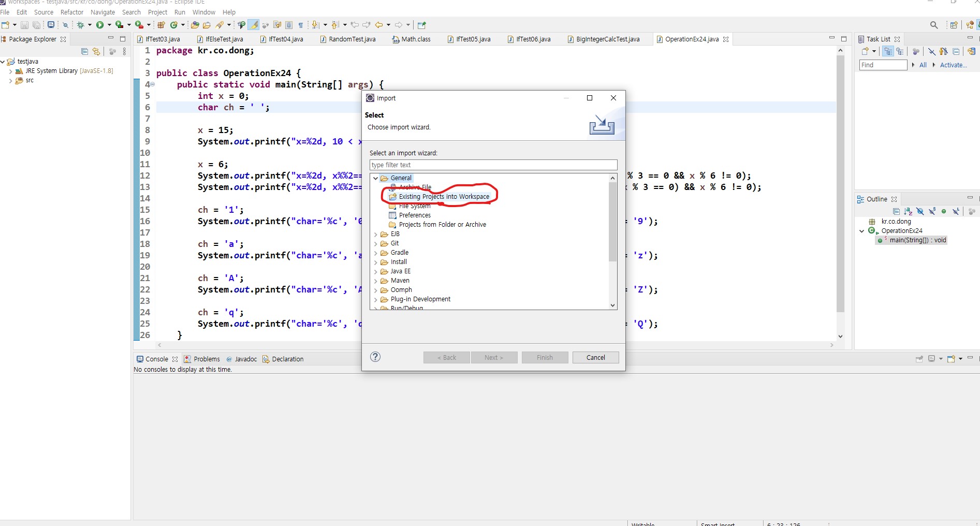The height and width of the screenshot is (526, 980).
Task: Expand Java EE folder in import list
Action: [x=376, y=271]
